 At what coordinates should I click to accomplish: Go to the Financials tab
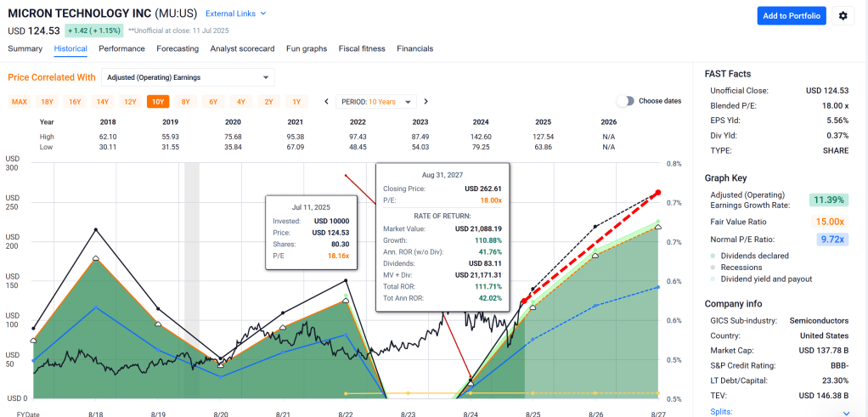click(x=414, y=48)
